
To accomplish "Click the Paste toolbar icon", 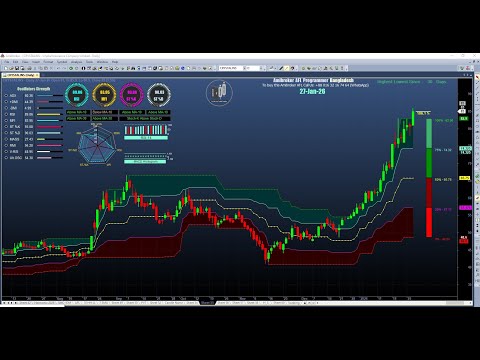I will pyautogui.click(x=46, y=68).
